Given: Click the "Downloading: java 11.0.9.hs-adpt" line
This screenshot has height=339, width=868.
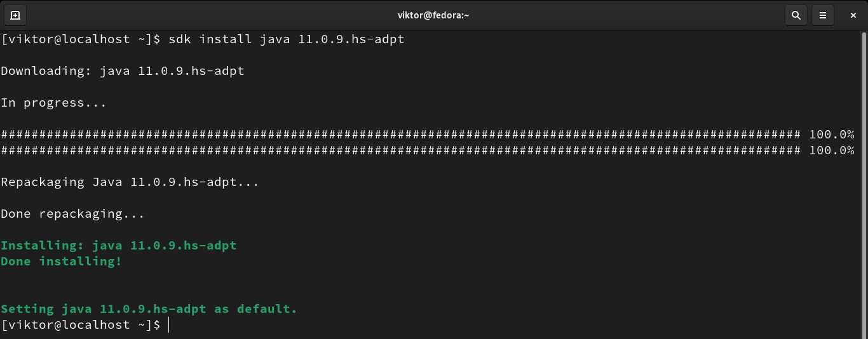Looking at the screenshot, I should tap(123, 71).
